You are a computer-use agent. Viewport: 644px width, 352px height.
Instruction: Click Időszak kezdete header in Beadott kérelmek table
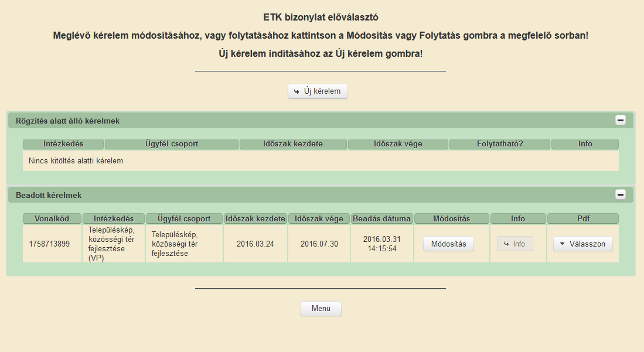(255, 218)
